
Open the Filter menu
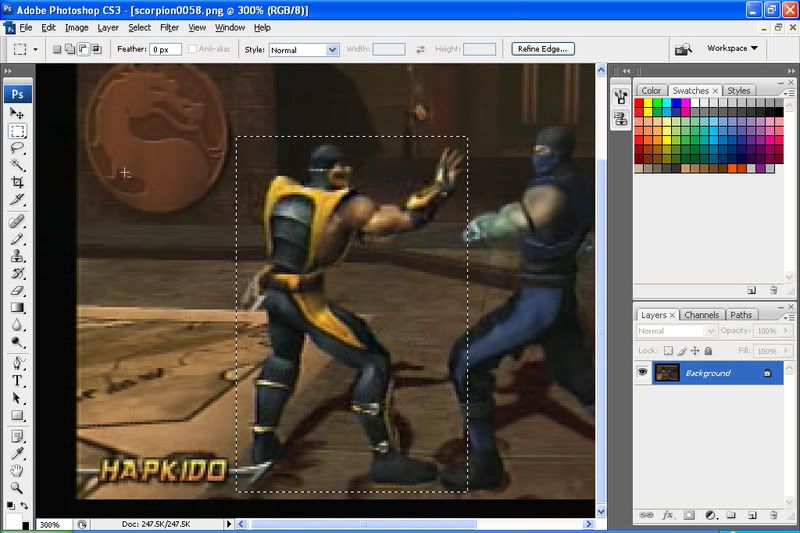pos(169,28)
